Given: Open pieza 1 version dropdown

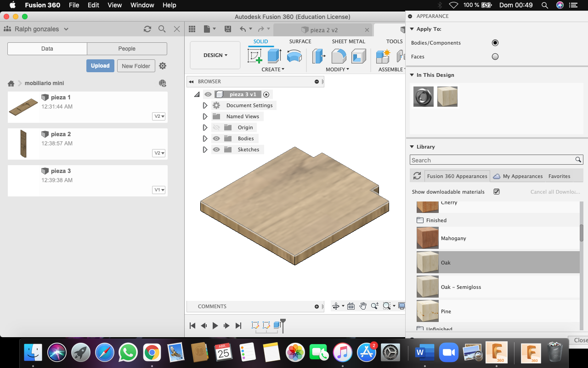Looking at the screenshot, I should 159,116.
